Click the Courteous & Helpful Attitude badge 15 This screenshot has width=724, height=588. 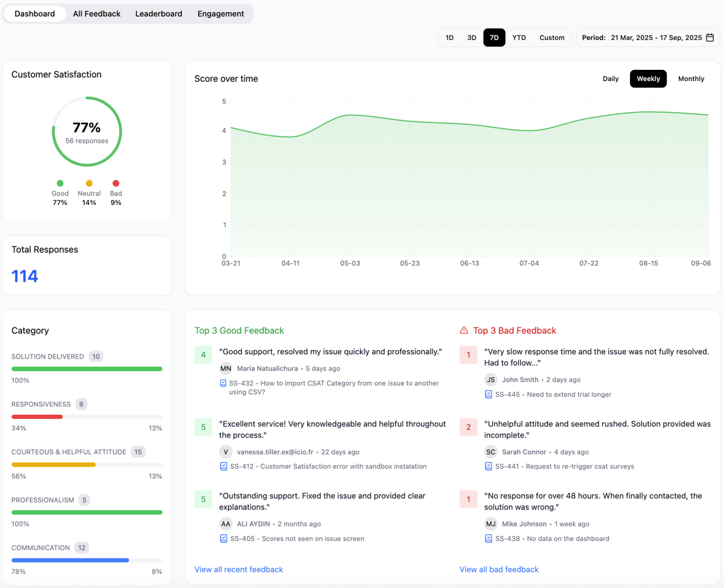pos(138,452)
